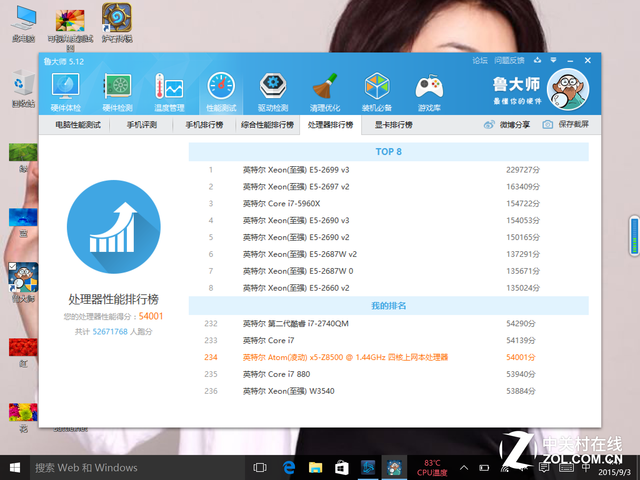Open the 问题反馈 feedback link
The height and width of the screenshot is (480, 640).
pyautogui.click(x=509, y=61)
